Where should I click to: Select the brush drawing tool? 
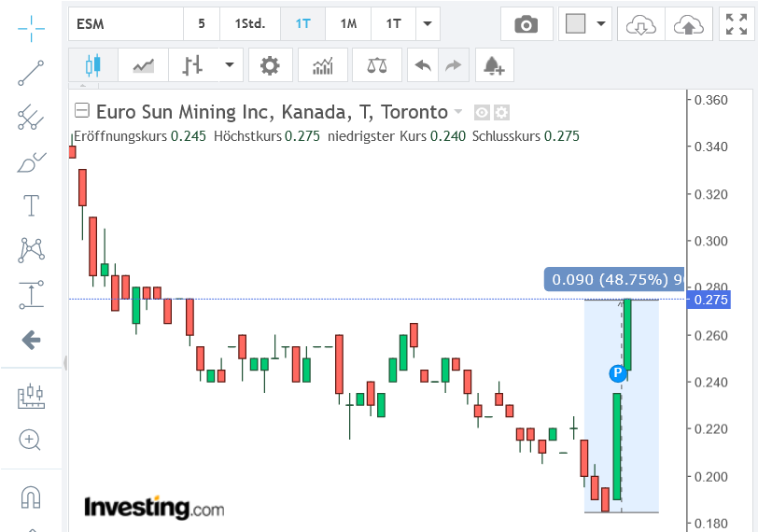coord(31,161)
